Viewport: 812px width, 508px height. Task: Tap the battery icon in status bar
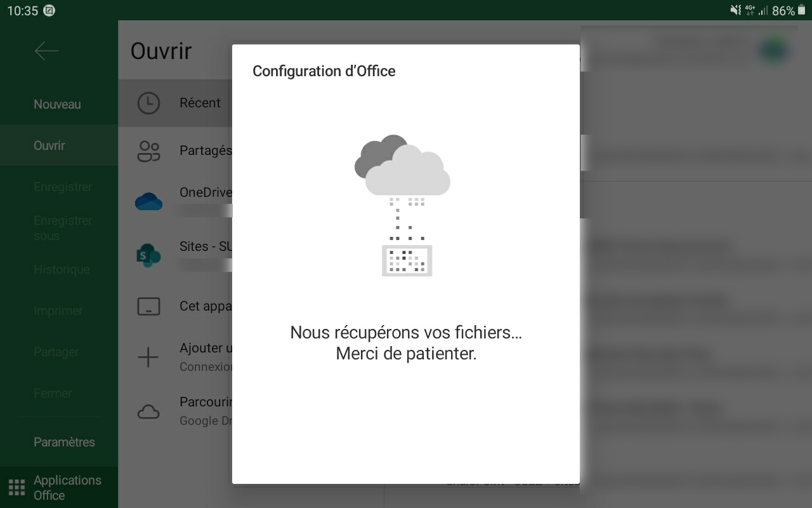pyautogui.click(x=801, y=10)
